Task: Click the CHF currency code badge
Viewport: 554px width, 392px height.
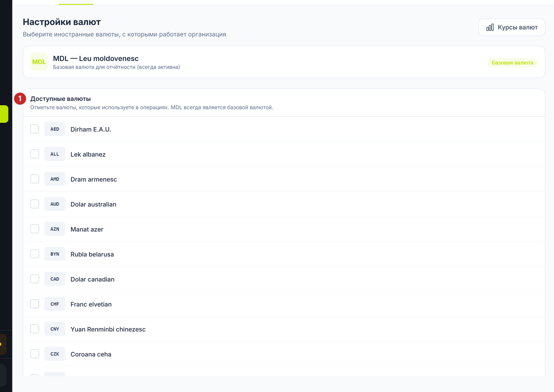Action: 55,304
